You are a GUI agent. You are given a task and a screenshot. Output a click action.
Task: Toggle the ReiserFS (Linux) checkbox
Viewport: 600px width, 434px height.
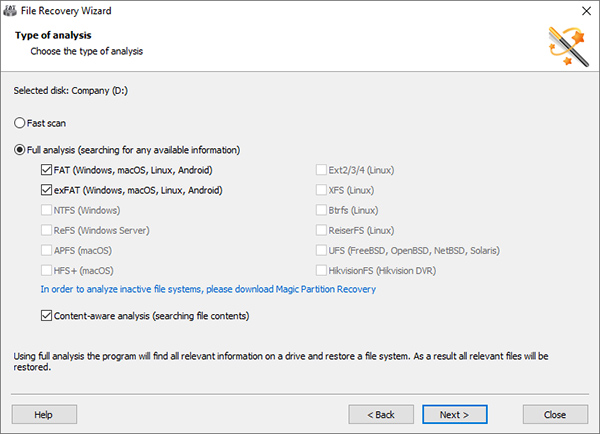321,230
